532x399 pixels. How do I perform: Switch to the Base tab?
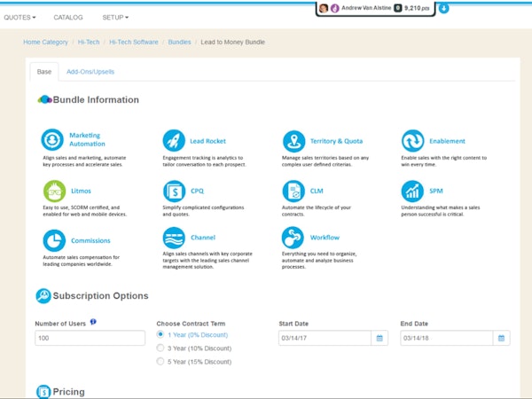(44, 72)
